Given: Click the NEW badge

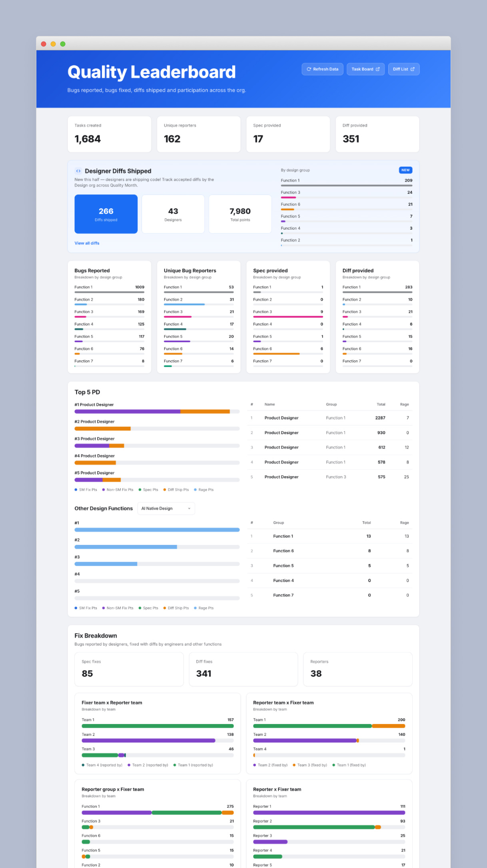Looking at the screenshot, I should [x=405, y=170].
